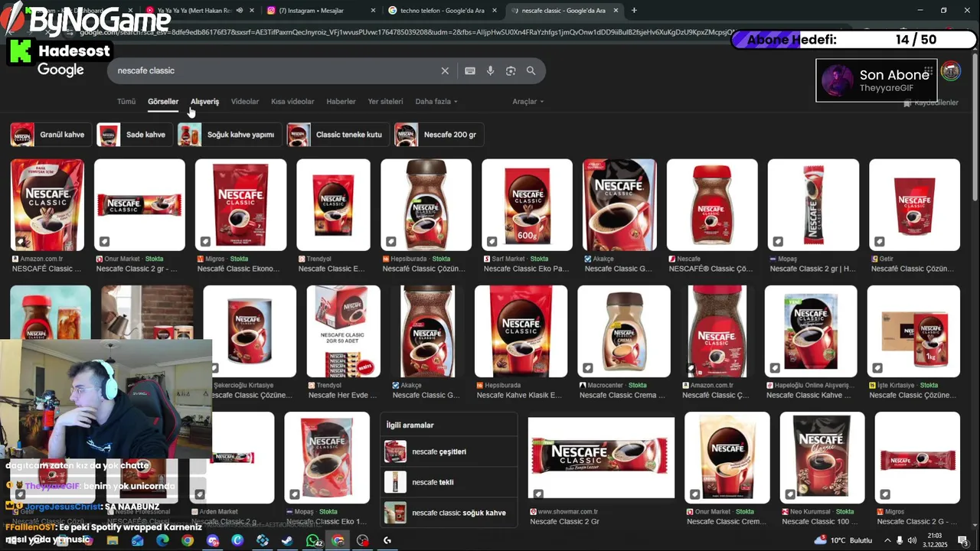Select the Classic teneke kutu chip
Screen dimensions: 980x551
(338, 135)
